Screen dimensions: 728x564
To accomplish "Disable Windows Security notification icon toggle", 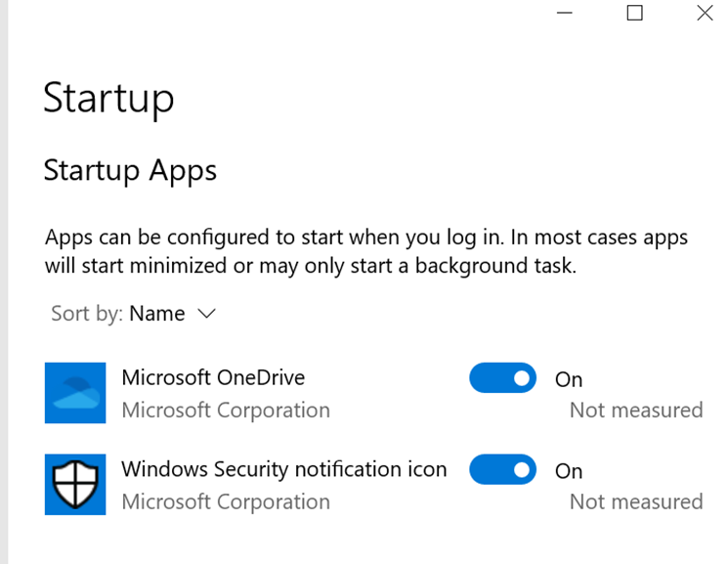I will [503, 470].
